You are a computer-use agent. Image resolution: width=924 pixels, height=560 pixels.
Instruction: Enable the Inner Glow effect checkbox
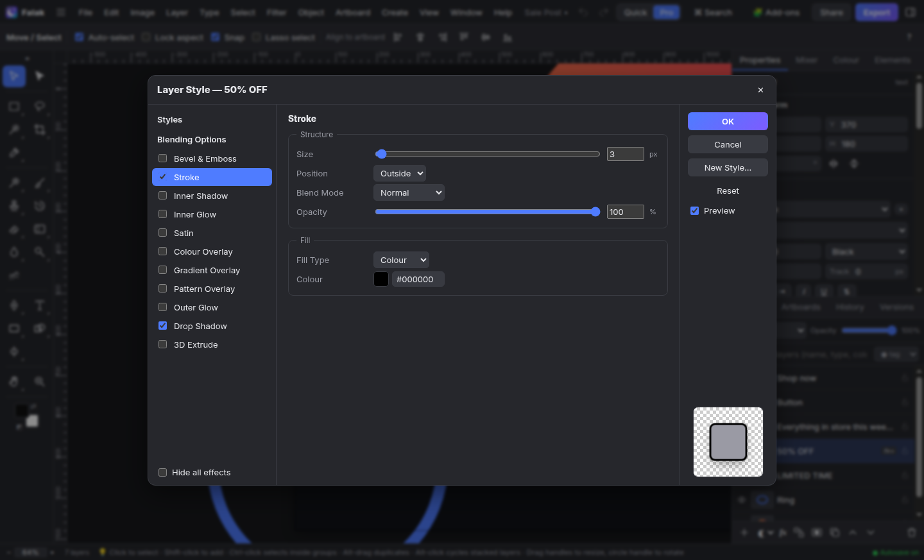click(x=163, y=214)
